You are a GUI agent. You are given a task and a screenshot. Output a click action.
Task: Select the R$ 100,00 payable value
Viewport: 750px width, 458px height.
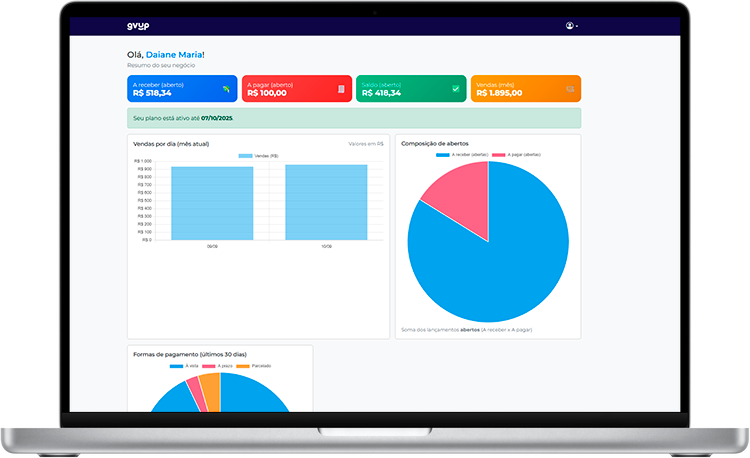[x=267, y=93]
